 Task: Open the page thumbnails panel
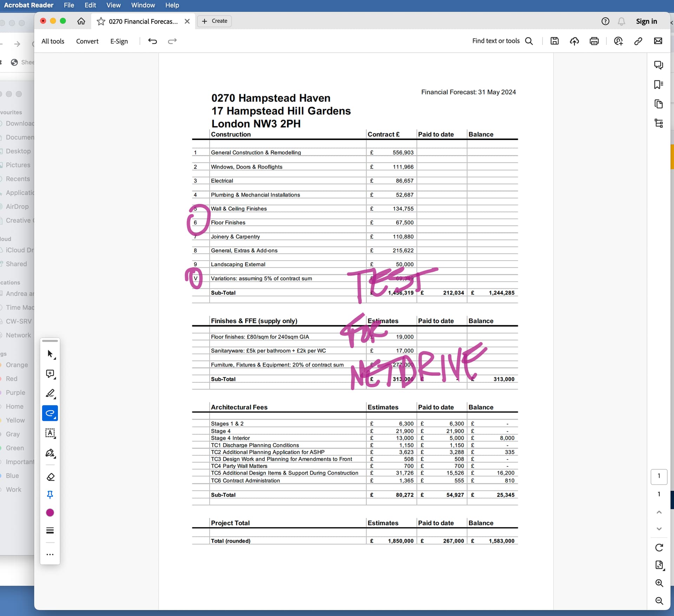(x=659, y=104)
